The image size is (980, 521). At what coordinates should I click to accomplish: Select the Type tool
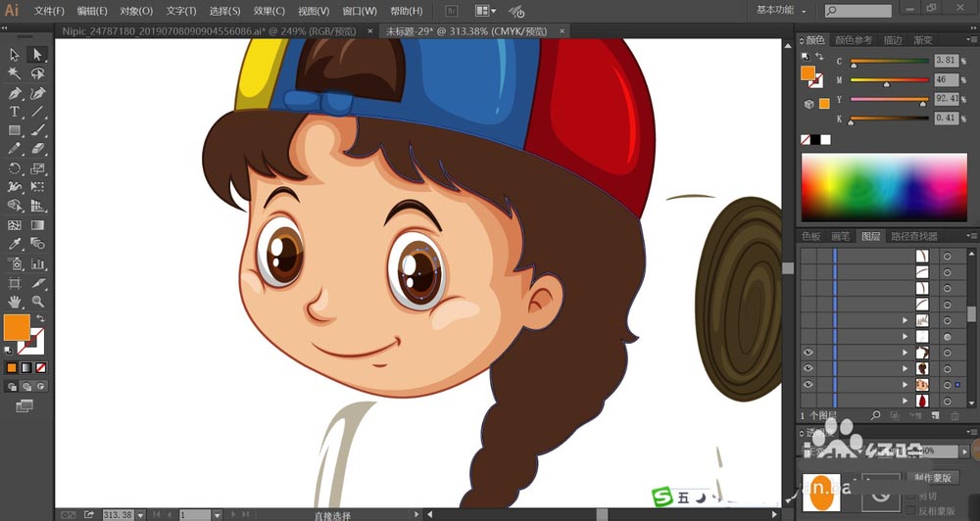tap(15, 113)
